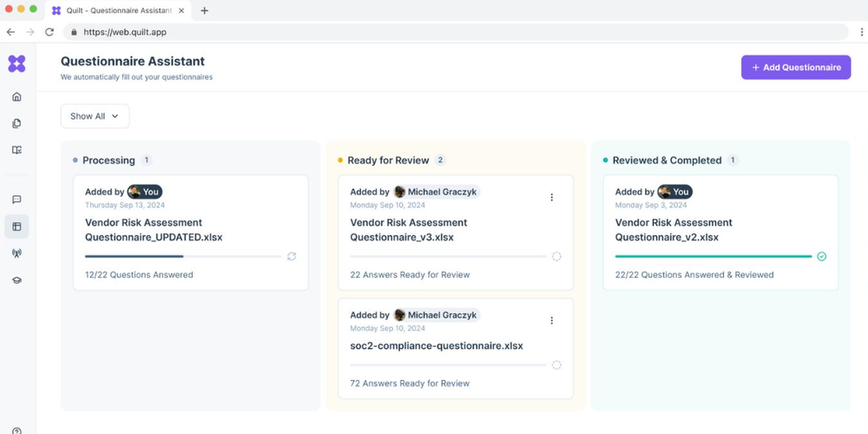Open the graduation cap icon in sidebar
This screenshot has width=868, height=434.
tap(16, 280)
